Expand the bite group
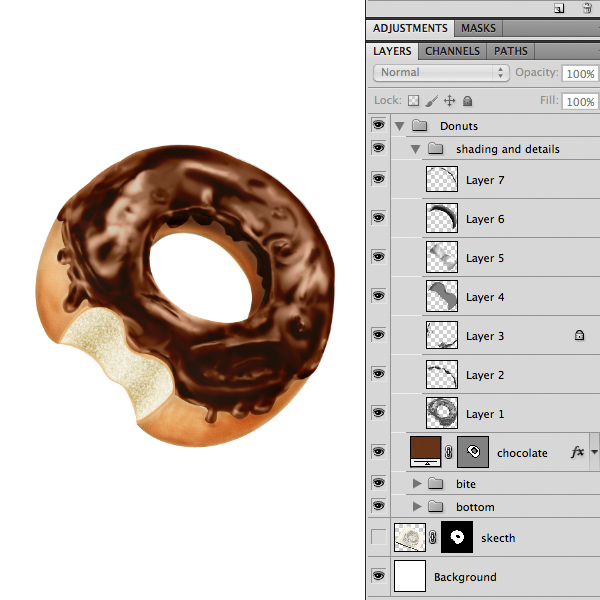Image resolution: width=600 pixels, height=600 pixels. tap(417, 484)
